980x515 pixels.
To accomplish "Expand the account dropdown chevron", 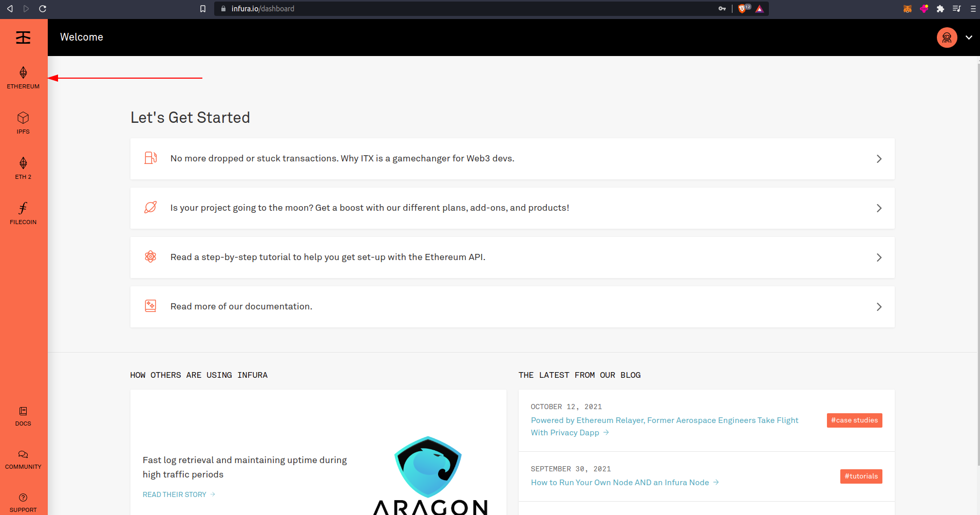I will (969, 38).
